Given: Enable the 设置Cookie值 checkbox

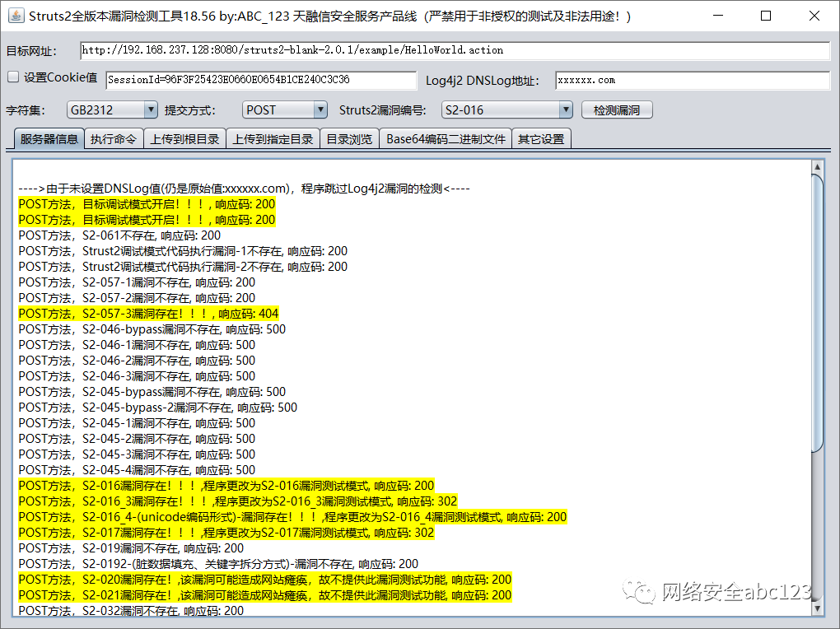Looking at the screenshot, I should coord(13,77).
